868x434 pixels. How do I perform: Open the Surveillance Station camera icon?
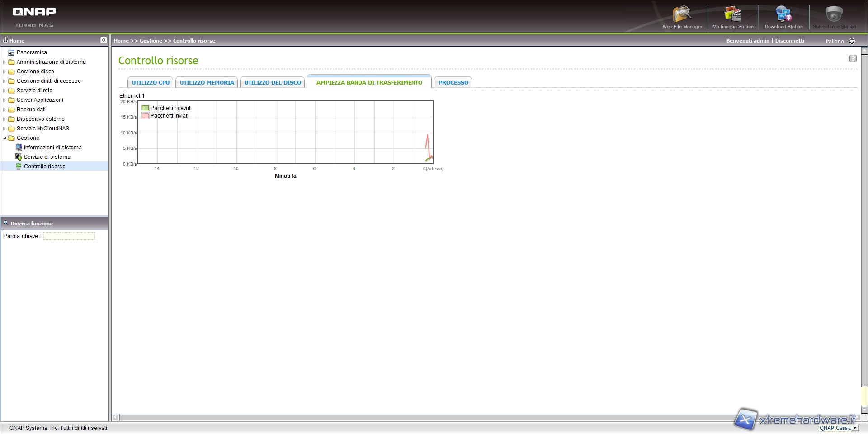tap(834, 14)
